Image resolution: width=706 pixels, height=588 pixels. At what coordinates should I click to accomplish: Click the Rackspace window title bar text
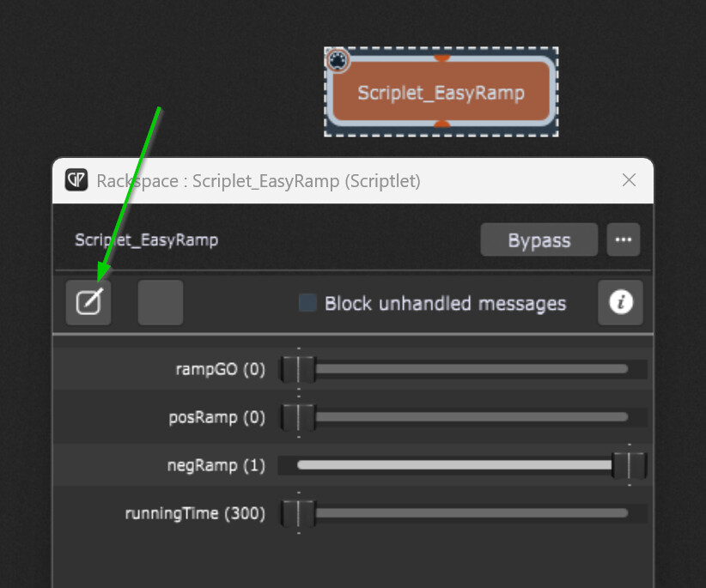258,180
